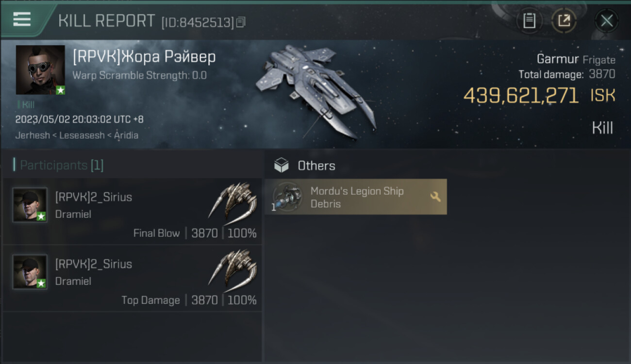Image resolution: width=631 pixels, height=364 pixels.
Task: Click the Others section header
Action: (x=316, y=165)
